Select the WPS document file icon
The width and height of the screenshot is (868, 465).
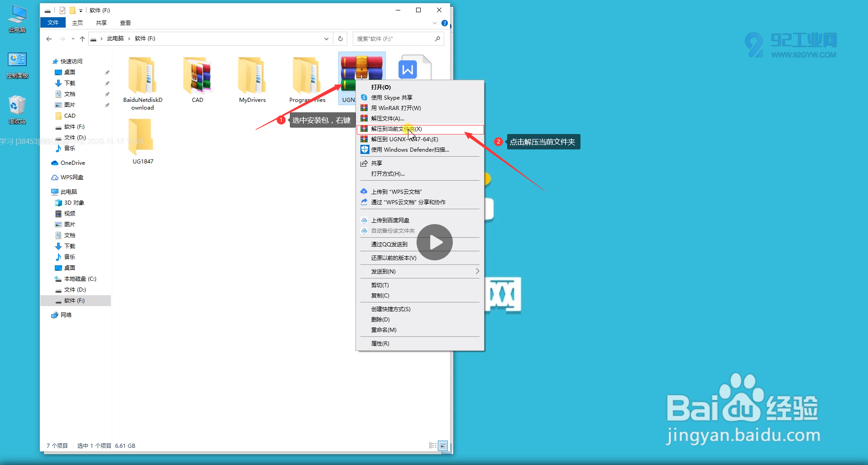click(415, 68)
